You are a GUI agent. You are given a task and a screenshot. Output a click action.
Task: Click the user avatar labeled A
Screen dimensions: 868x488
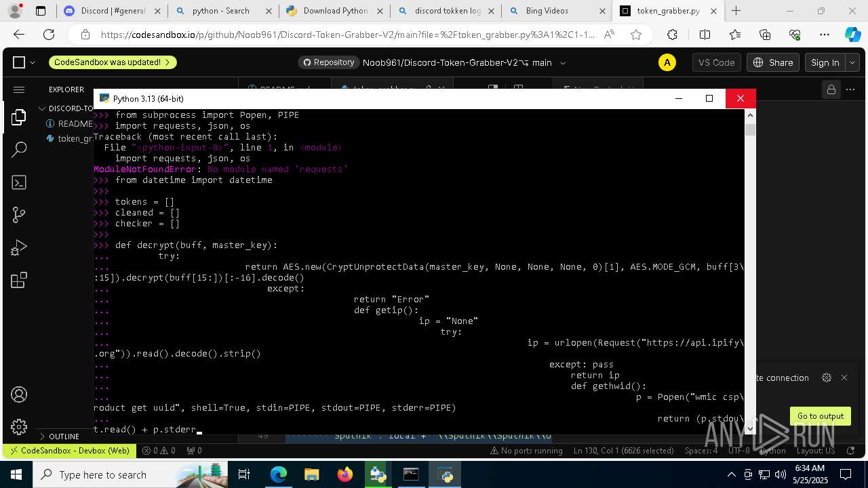click(x=667, y=62)
